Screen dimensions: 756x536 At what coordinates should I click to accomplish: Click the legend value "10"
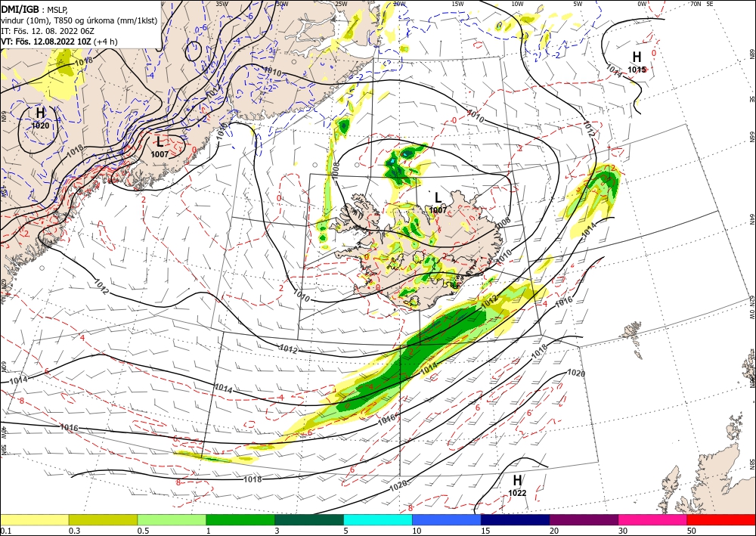[x=417, y=530]
